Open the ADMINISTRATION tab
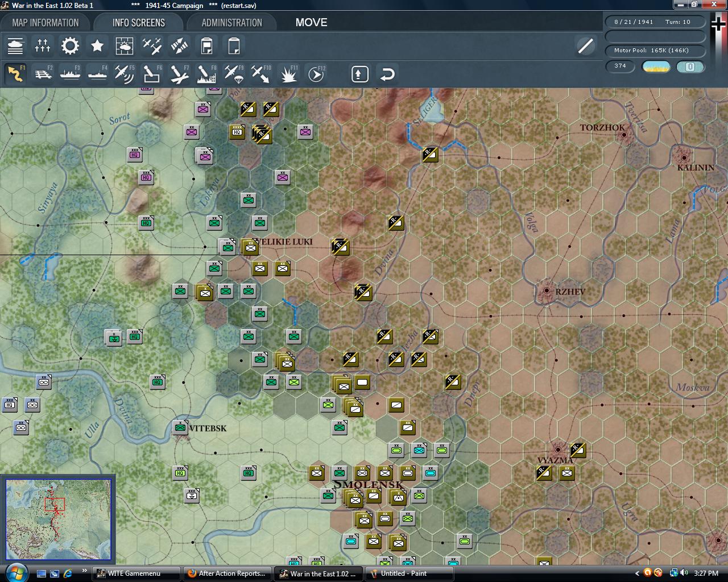This screenshot has width=728, height=582. point(232,23)
